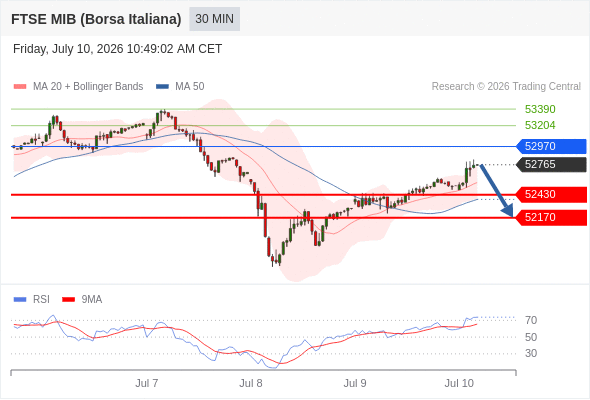Click the MA 50 blue legend swatch
590x400 pixels.
pyautogui.click(x=163, y=87)
